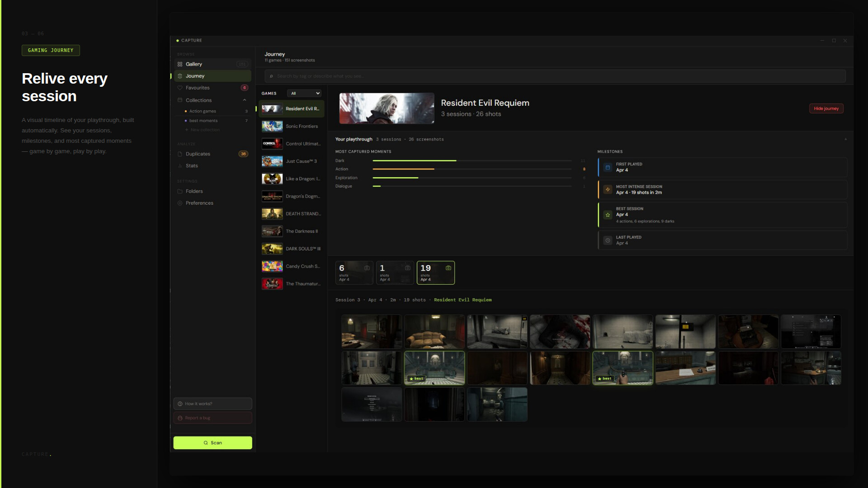Click the Gallery grid icon
Screen dimensions: 868x488
click(180, 64)
